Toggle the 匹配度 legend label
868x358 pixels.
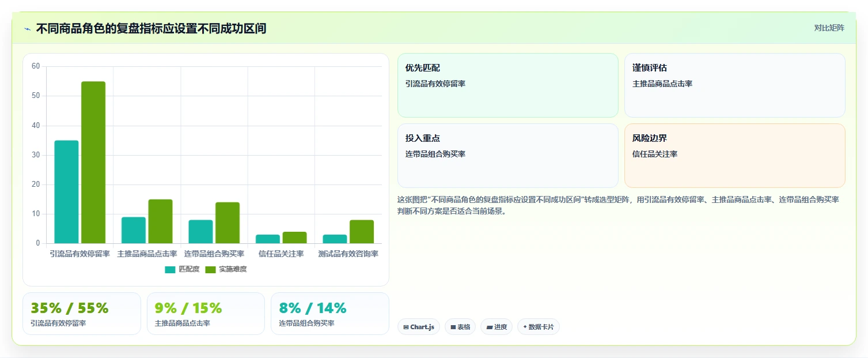[x=189, y=269]
